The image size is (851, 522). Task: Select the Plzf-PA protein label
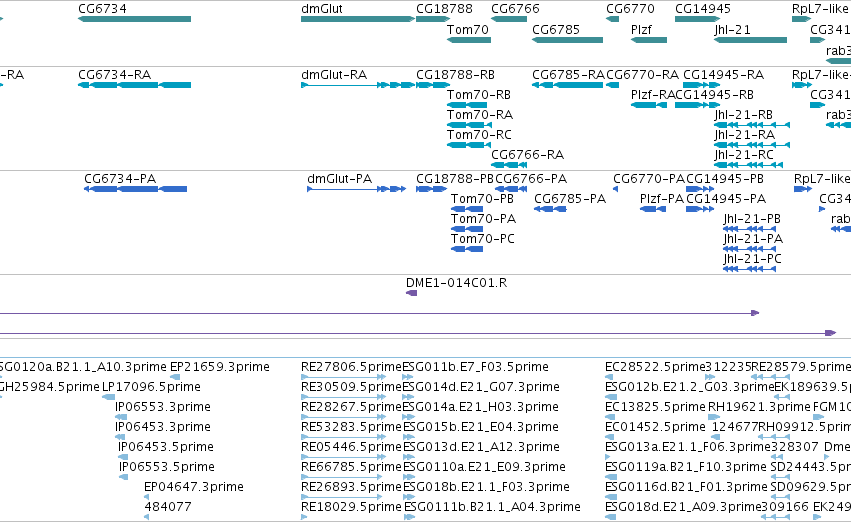coord(662,199)
